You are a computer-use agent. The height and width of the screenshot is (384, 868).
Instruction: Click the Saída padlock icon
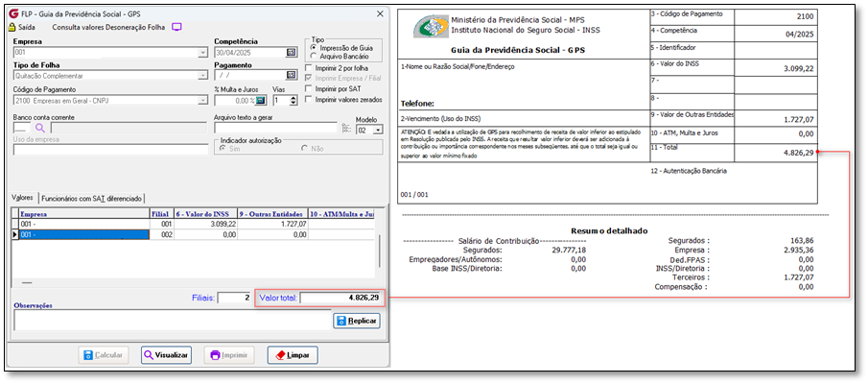(x=12, y=27)
